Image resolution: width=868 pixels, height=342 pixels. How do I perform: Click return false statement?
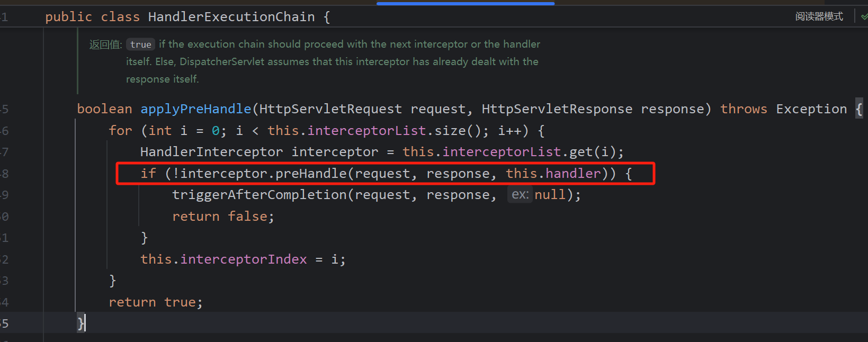223,217
